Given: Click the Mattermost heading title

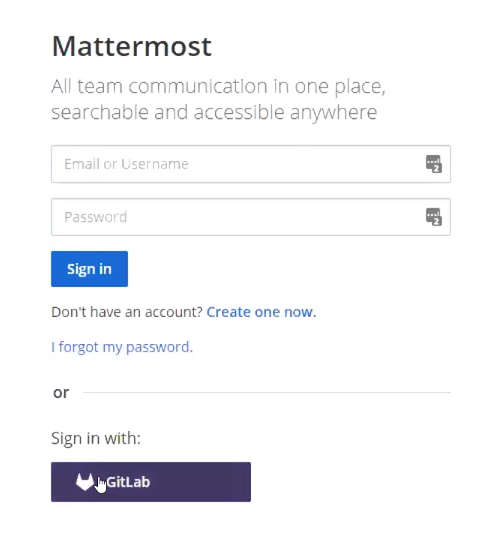Looking at the screenshot, I should [132, 46].
